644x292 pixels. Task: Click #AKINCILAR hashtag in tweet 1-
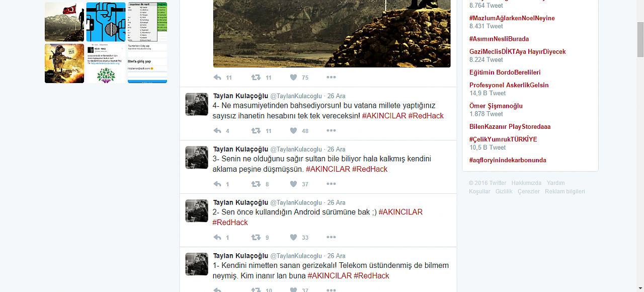tap(330, 276)
